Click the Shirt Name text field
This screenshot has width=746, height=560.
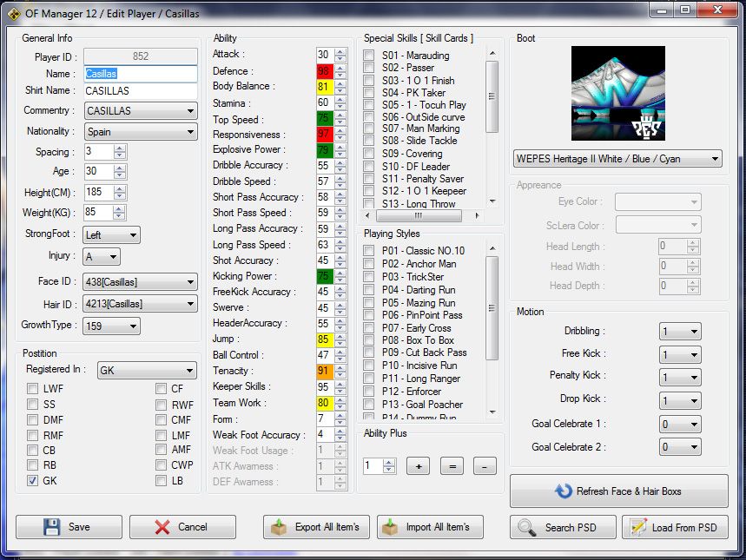coord(140,90)
